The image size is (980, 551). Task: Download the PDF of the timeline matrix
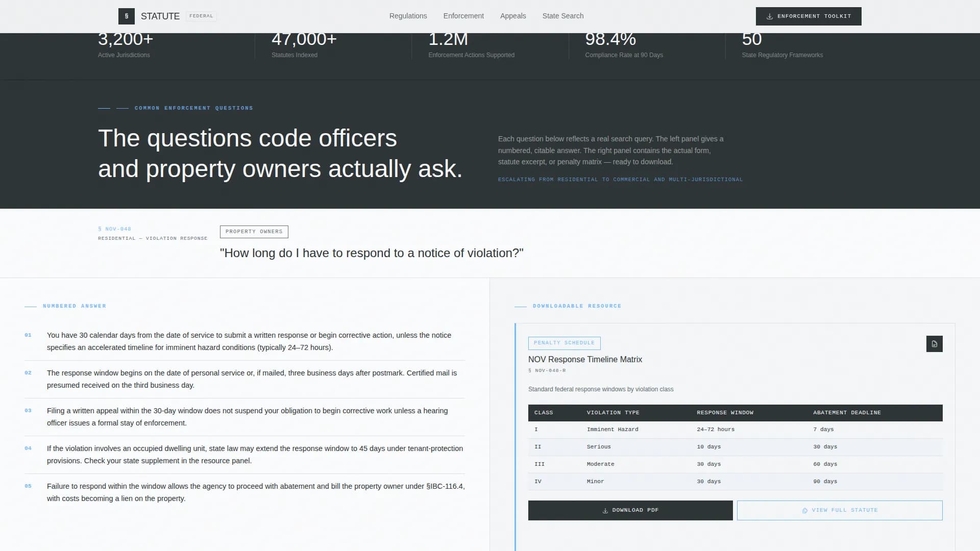click(630, 510)
